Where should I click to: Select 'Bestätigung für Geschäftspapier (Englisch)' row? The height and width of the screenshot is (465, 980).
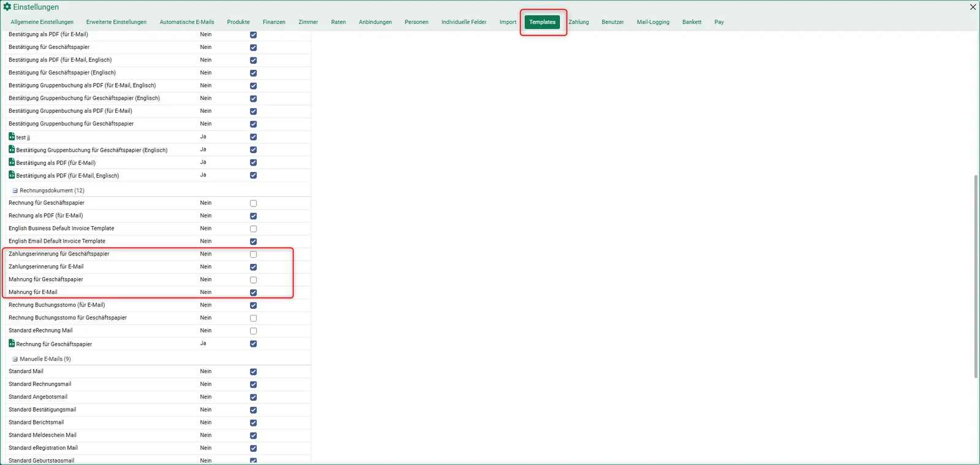click(158, 72)
